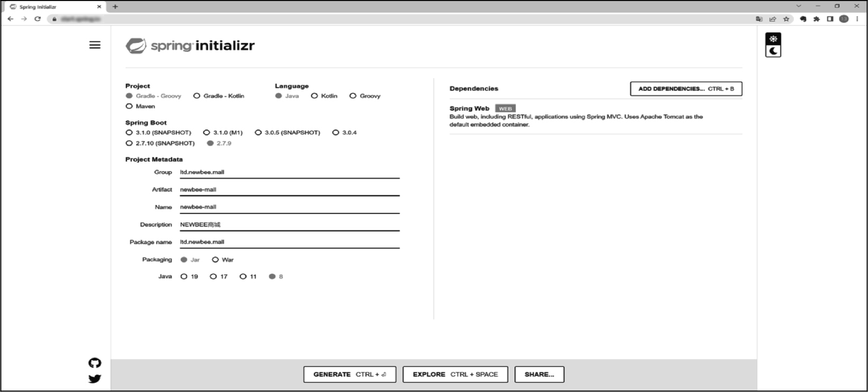Select Java version 11
The image size is (868, 392).
coord(248,277)
